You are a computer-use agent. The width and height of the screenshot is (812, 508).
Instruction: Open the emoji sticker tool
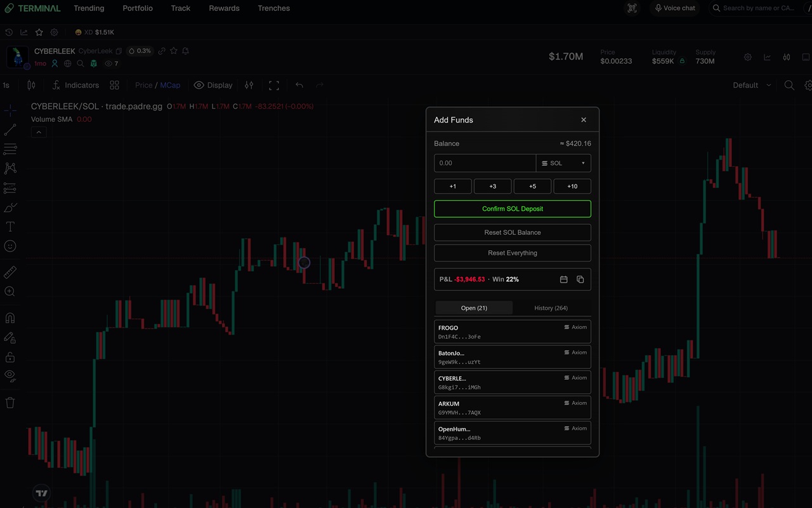10,246
